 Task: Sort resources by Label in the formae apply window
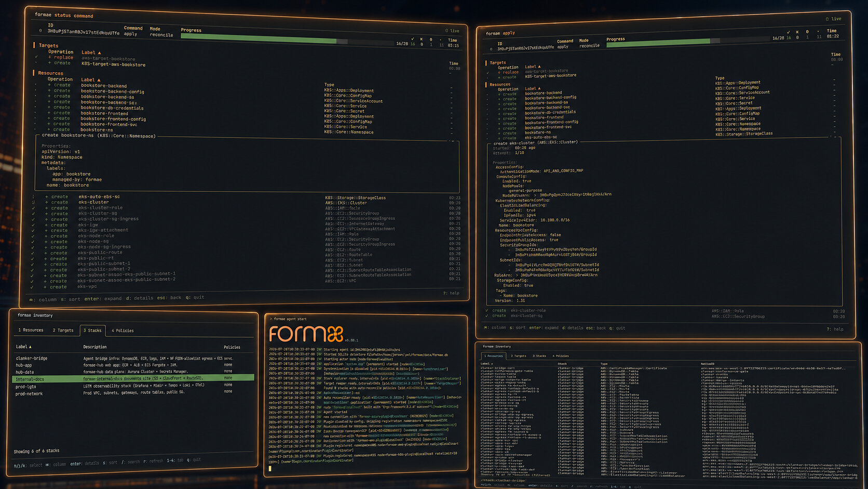pos(533,88)
